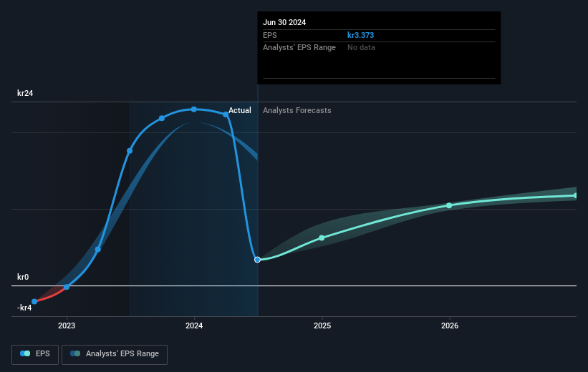Select the EPS point in late 2023
Screen dimensions: 588x372
tap(162, 118)
